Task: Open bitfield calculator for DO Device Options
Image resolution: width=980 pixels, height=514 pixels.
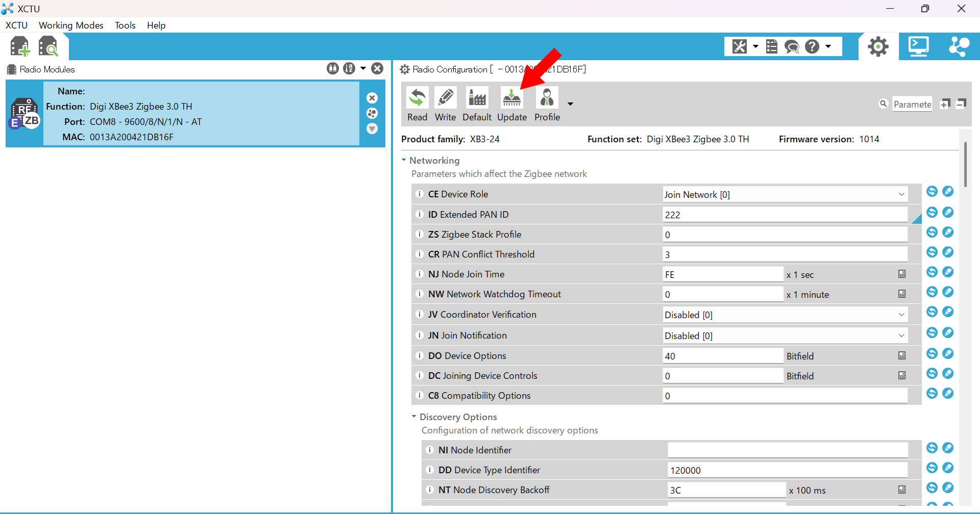Action: tap(902, 356)
